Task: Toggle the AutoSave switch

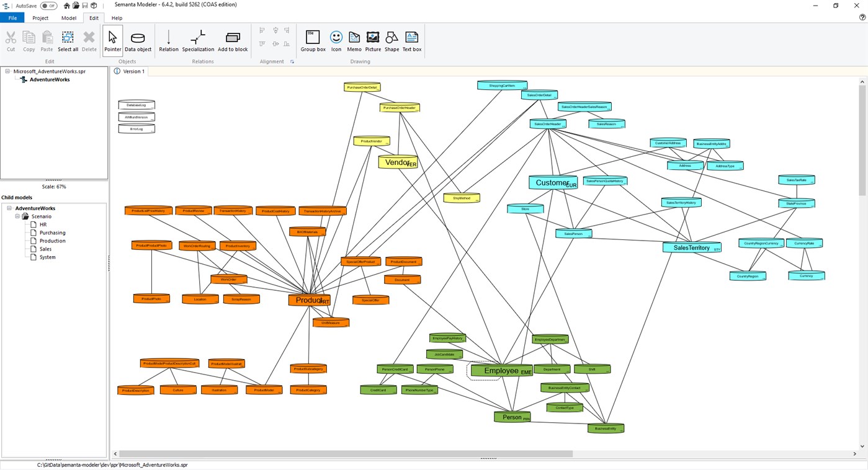Action: [x=48, y=5]
